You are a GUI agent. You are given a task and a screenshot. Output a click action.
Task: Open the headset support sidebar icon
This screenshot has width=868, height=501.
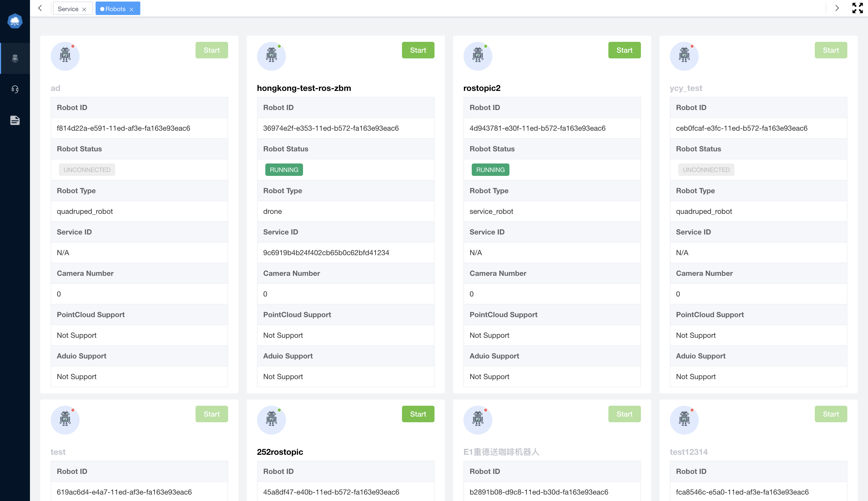coord(15,89)
